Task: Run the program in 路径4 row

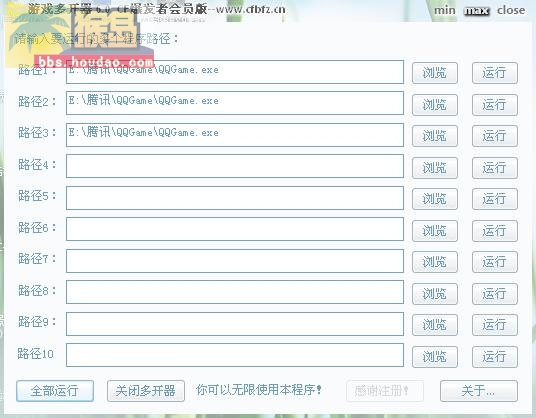Action: [495, 168]
